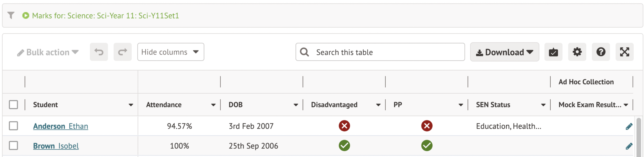The height and width of the screenshot is (157, 644).
Task: Tick the select-all students checkbox
Action: (x=14, y=105)
